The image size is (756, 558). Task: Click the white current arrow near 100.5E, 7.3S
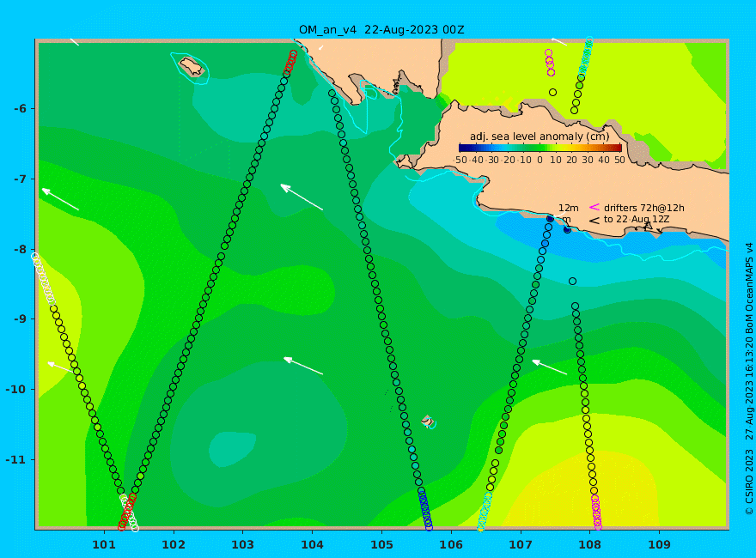(x=60, y=199)
